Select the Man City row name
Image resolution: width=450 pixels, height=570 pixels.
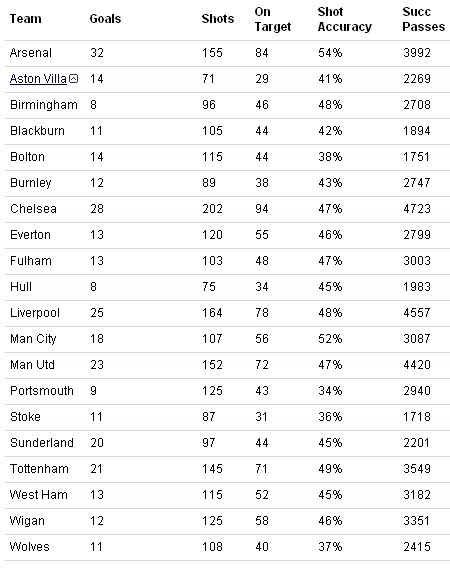[x=33, y=339]
